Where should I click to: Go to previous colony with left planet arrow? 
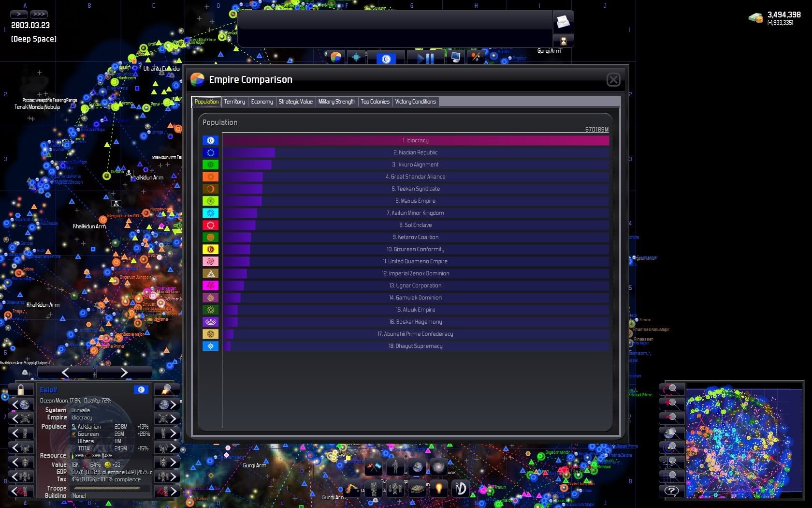[21, 404]
